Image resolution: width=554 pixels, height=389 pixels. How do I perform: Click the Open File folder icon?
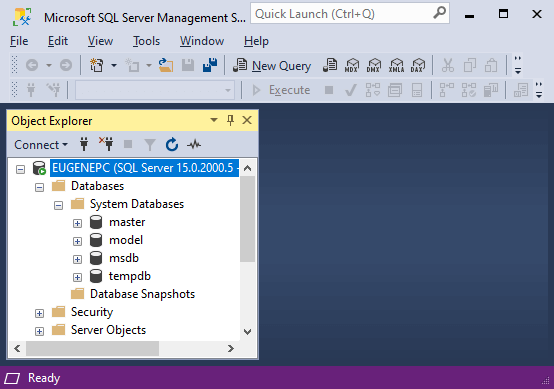tap(166, 65)
